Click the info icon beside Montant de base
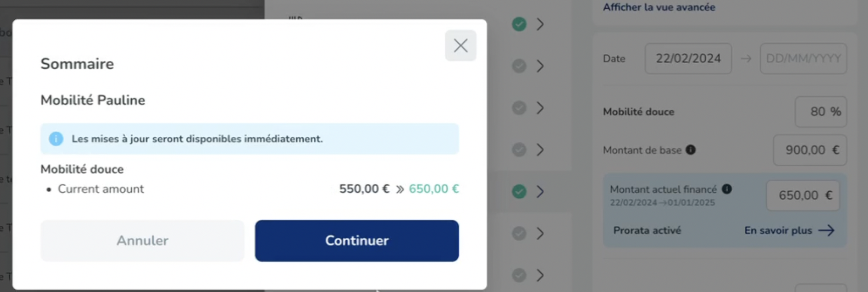This screenshot has width=868, height=292. click(690, 150)
